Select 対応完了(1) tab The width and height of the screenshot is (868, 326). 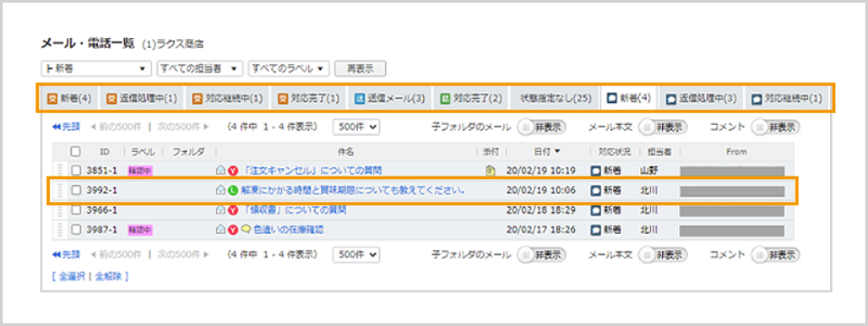[x=308, y=99]
